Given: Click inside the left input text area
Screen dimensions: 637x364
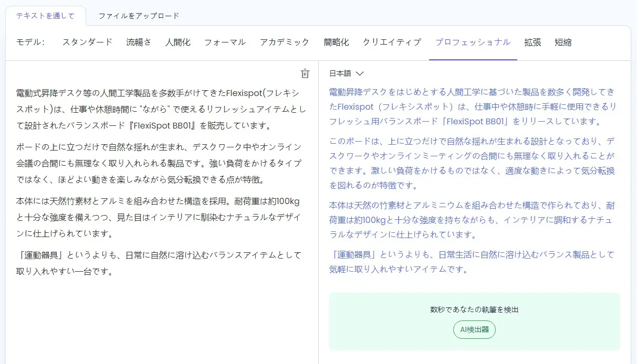Looking at the screenshot, I should 158,315.
